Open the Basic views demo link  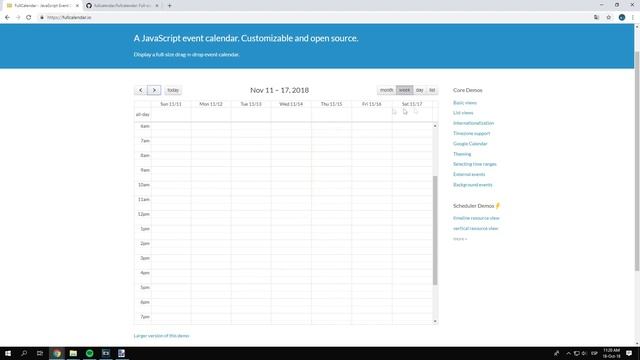(464, 103)
